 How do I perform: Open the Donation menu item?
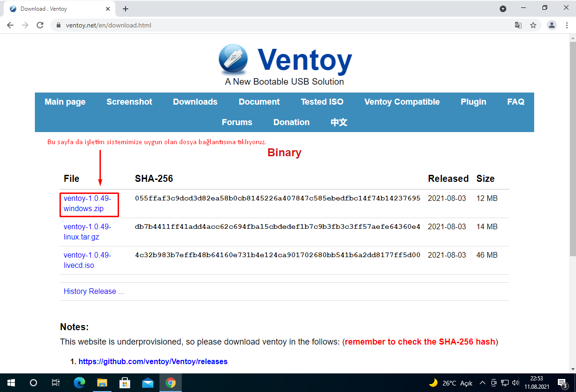pos(291,122)
